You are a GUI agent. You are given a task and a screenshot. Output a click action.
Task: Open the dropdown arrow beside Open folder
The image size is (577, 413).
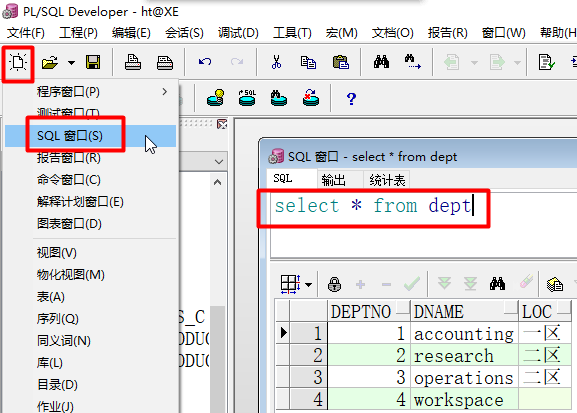(71, 63)
